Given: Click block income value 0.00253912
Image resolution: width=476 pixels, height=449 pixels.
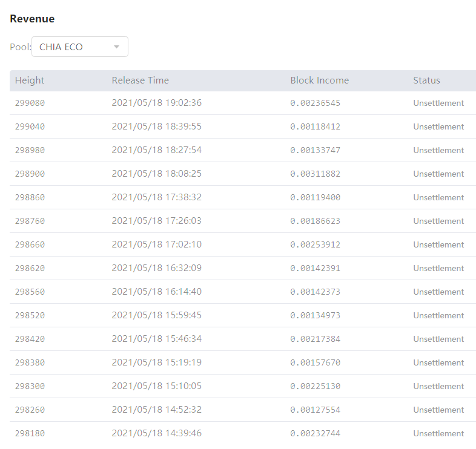Looking at the screenshot, I should 316,244.
